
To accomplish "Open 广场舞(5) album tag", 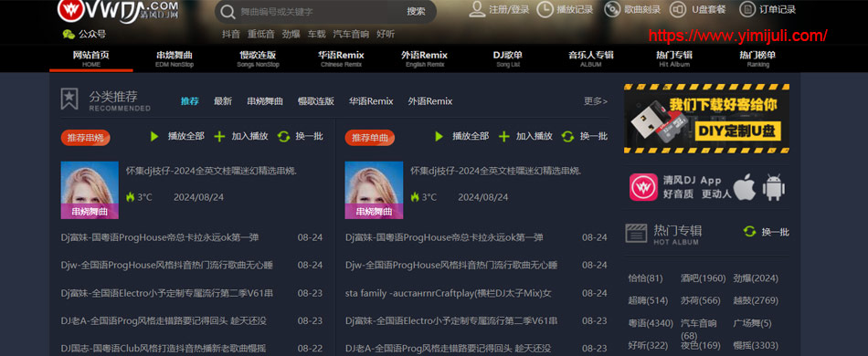I will click(x=752, y=323).
